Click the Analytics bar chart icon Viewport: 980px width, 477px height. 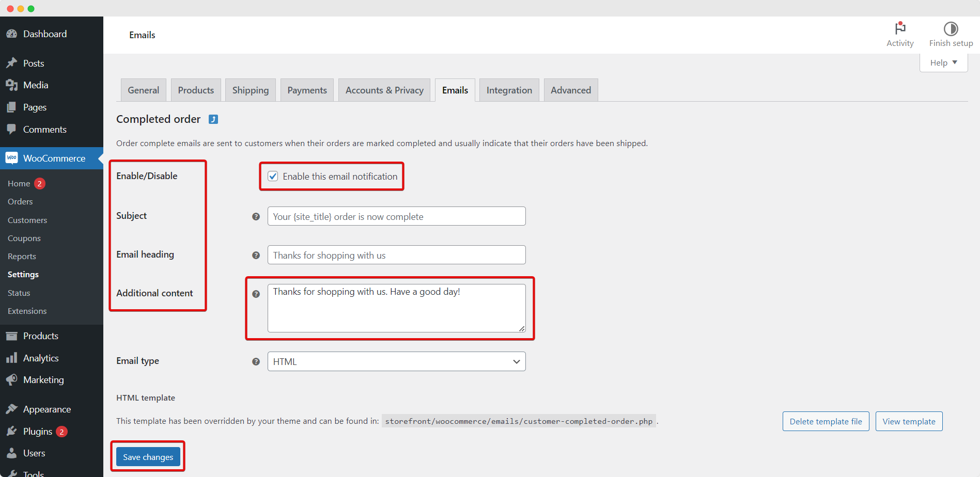point(11,358)
